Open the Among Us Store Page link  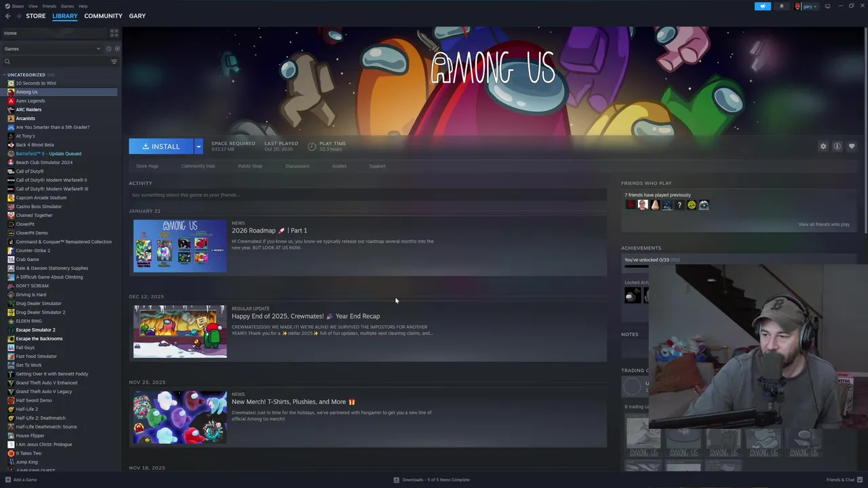coord(147,166)
